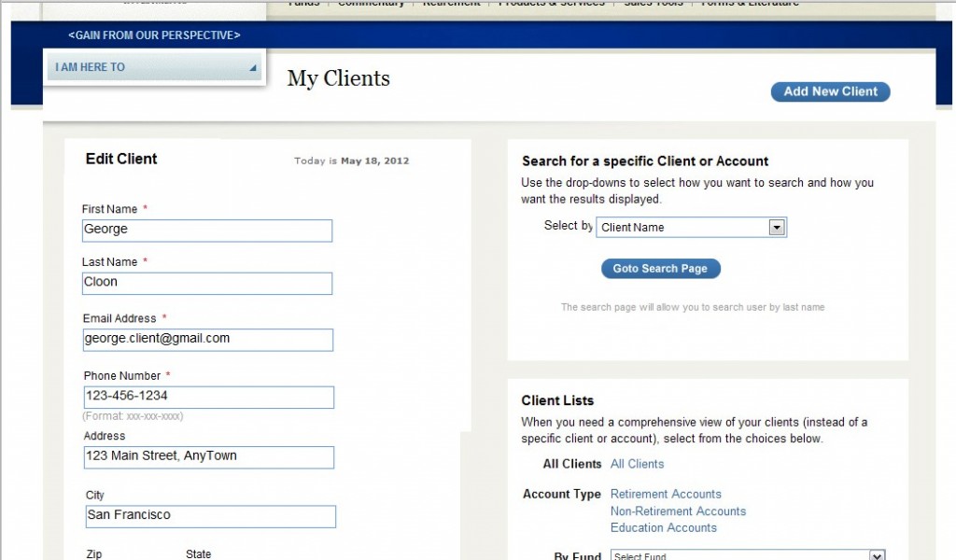Click the Last Name field label
Viewport: 956px width, 560px height.
point(110,262)
